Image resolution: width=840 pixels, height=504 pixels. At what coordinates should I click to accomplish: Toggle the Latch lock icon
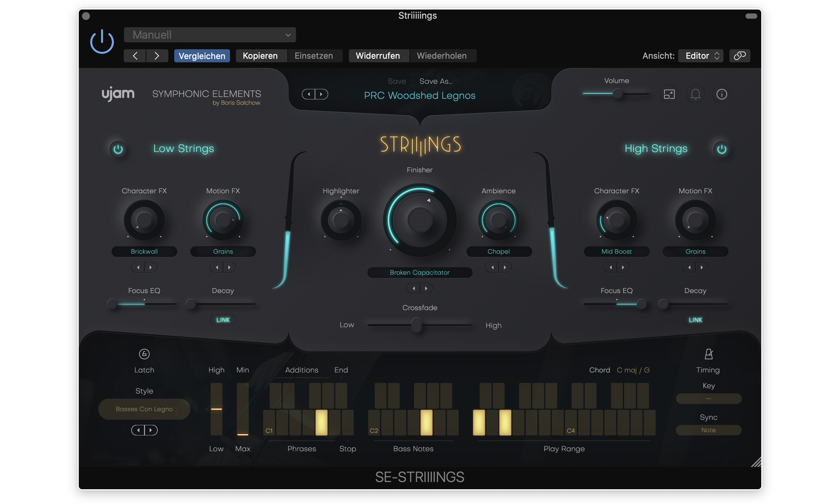click(x=144, y=354)
